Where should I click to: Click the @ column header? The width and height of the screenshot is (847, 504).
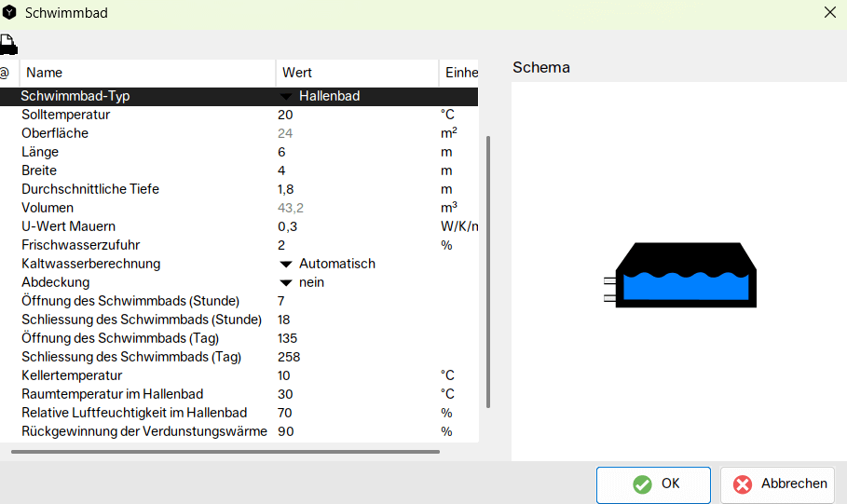point(6,73)
